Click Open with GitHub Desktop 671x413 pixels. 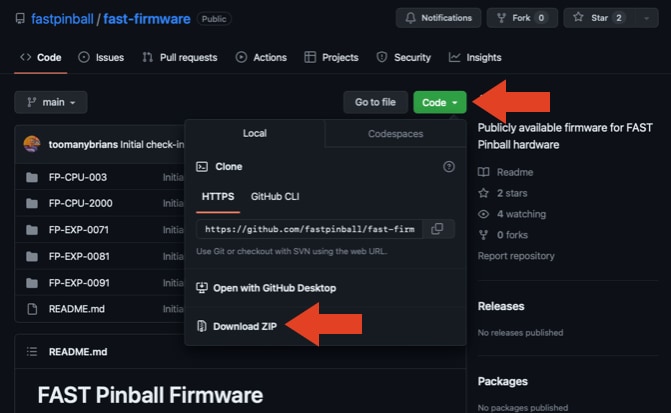274,288
